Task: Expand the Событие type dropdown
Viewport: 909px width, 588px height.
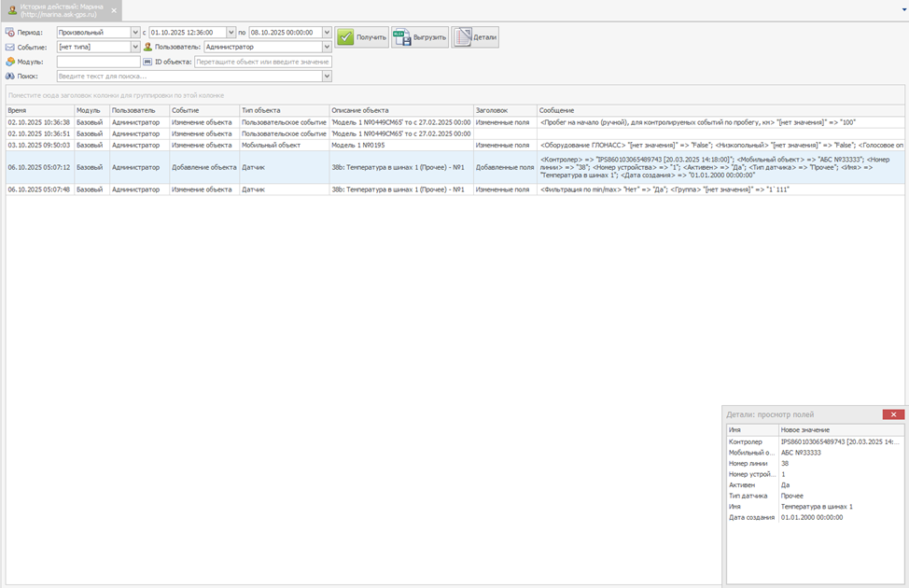Action: (135, 47)
